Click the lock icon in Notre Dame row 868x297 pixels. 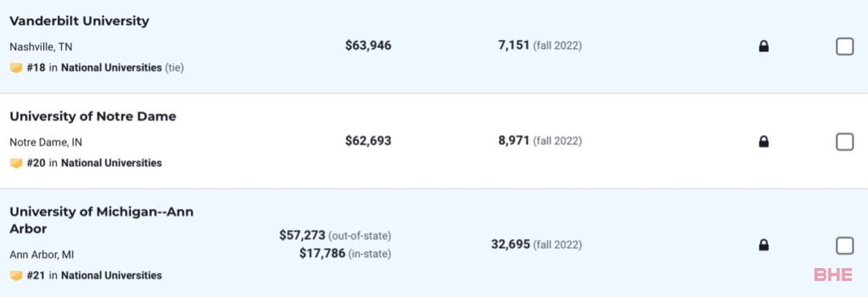pos(764,142)
